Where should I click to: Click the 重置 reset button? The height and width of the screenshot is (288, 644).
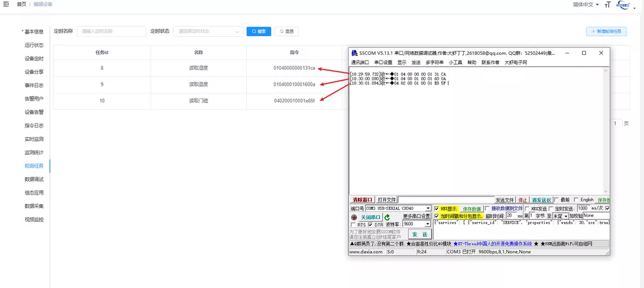point(287,31)
